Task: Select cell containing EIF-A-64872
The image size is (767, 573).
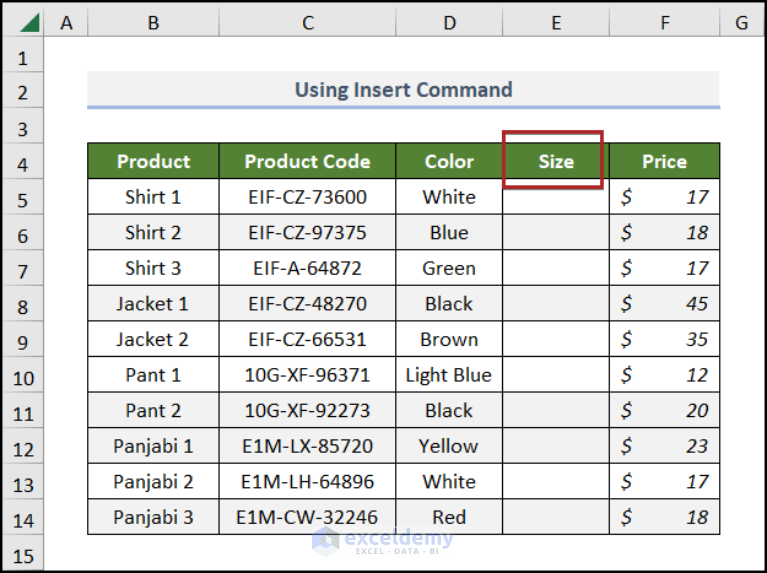Action: pyautogui.click(x=307, y=268)
